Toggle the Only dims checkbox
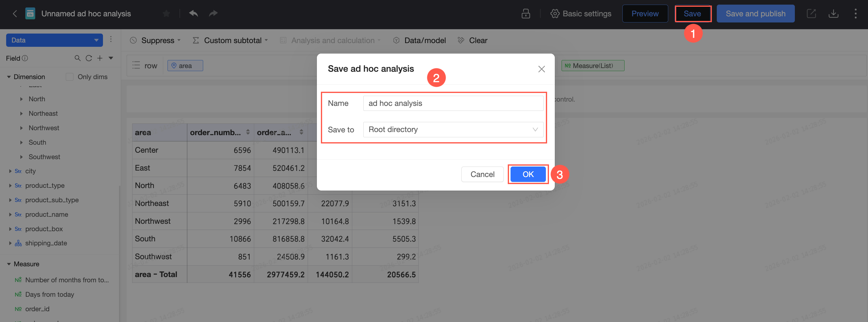868x322 pixels. pyautogui.click(x=69, y=77)
